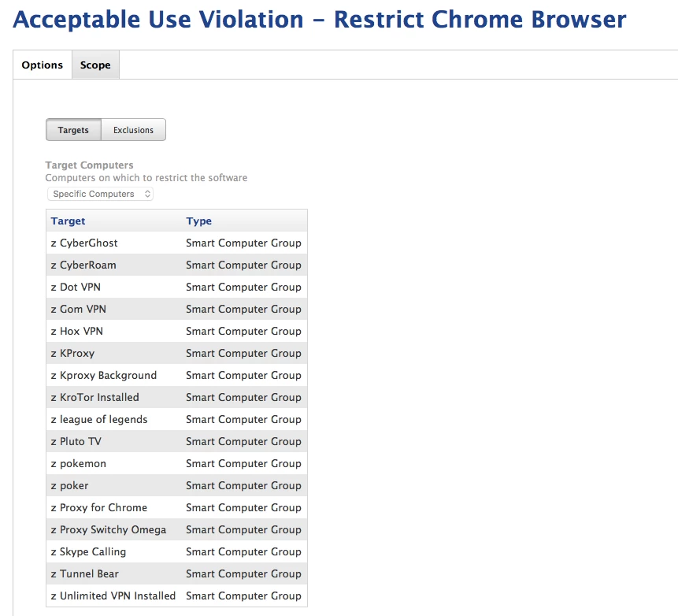Select the z league of legends row
This screenshot has width=678, height=616.
[x=177, y=420]
